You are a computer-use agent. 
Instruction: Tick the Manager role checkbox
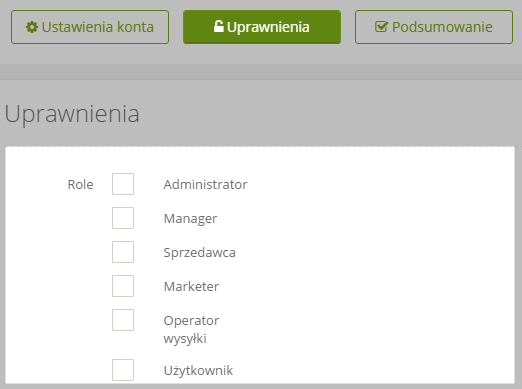(x=123, y=218)
